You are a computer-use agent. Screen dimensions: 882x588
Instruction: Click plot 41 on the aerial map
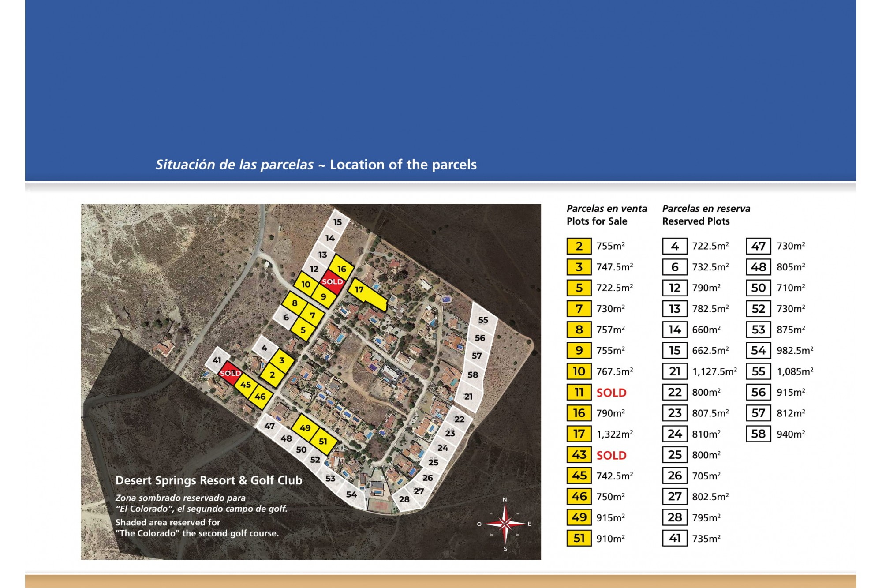(x=217, y=360)
